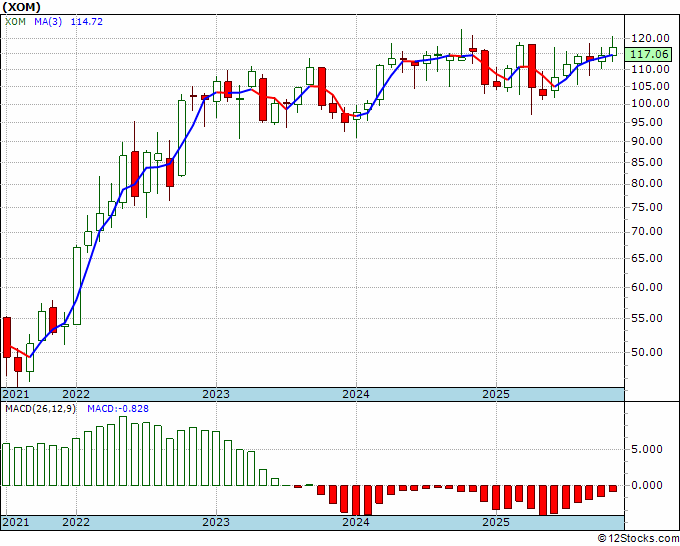The width and height of the screenshot is (680, 546).
Task: Select the 120.00 price axis label
Action: tap(650, 38)
